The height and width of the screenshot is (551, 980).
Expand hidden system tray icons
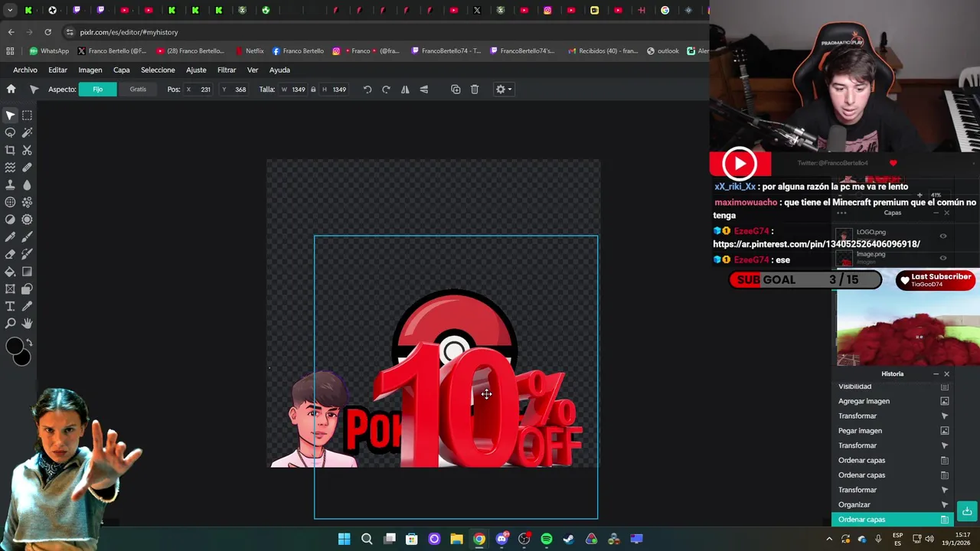pyautogui.click(x=828, y=540)
